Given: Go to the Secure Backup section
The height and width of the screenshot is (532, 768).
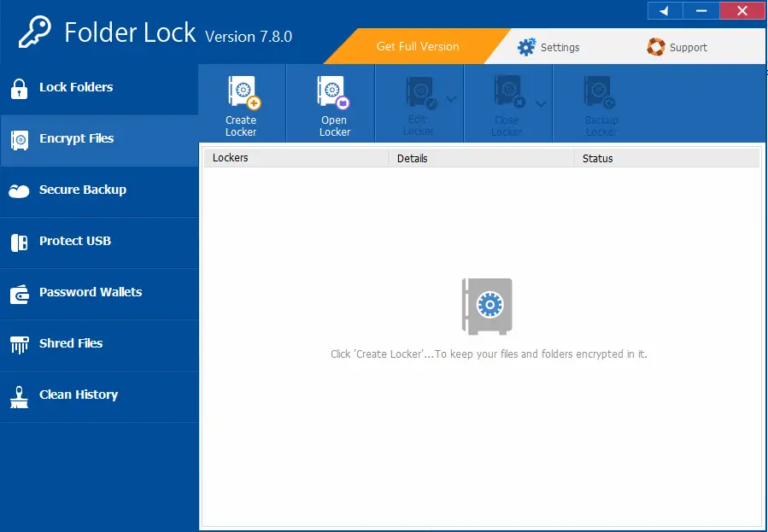Looking at the screenshot, I should click(x=99, y=192).
